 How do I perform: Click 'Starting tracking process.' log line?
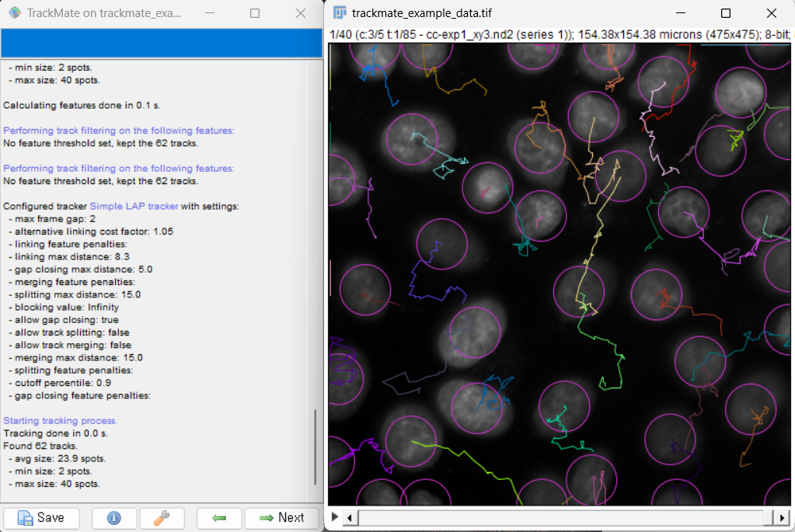(x=60, y=420)
